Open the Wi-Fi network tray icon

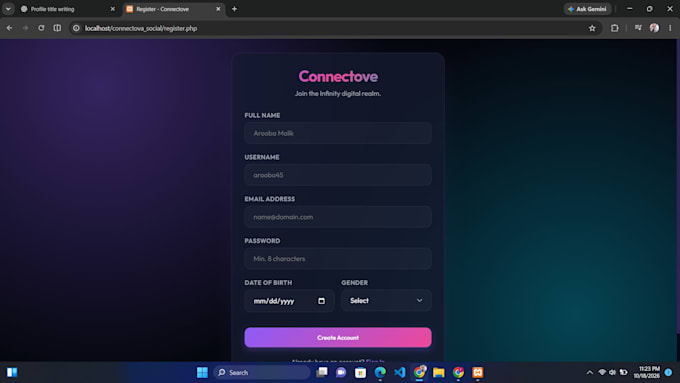(x=602, y=372)
